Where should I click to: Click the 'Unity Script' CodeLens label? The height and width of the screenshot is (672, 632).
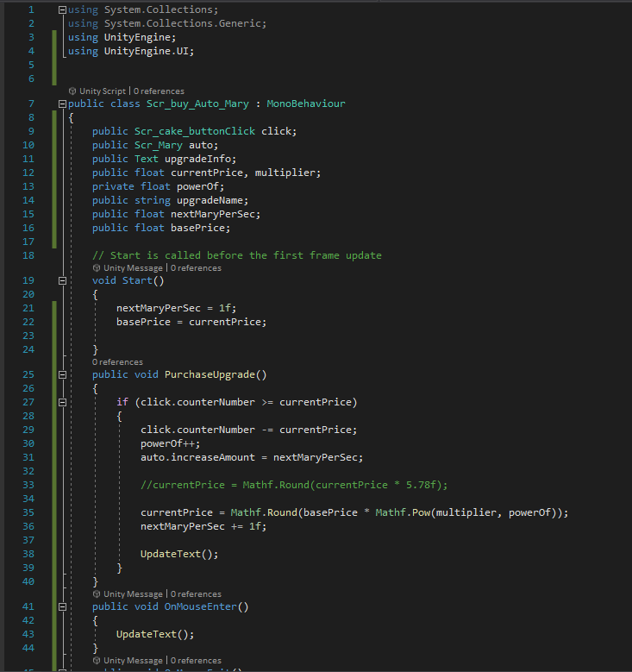[x=103, y=91]
